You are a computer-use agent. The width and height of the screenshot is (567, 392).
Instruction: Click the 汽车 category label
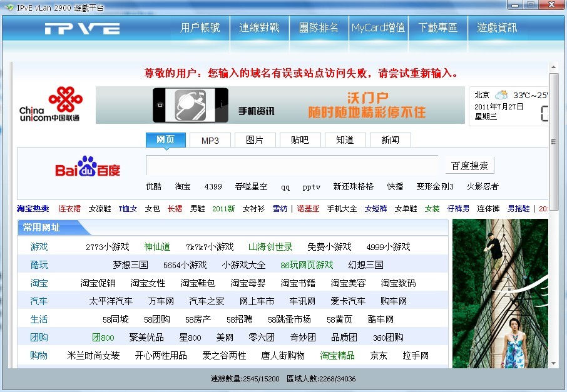click(x=39, y=301)
